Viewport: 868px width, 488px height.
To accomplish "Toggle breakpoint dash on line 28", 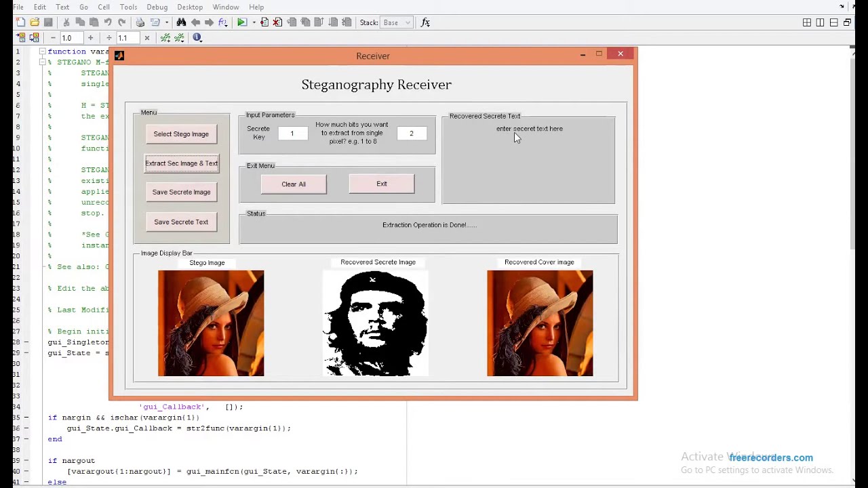I will [x=26, y=342].
